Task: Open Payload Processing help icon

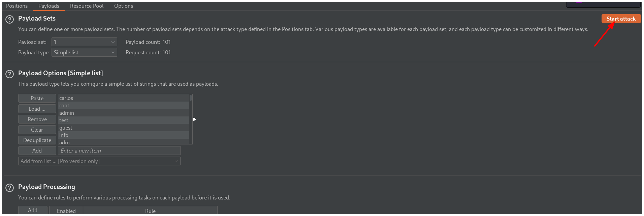Action: coord(10,188)
